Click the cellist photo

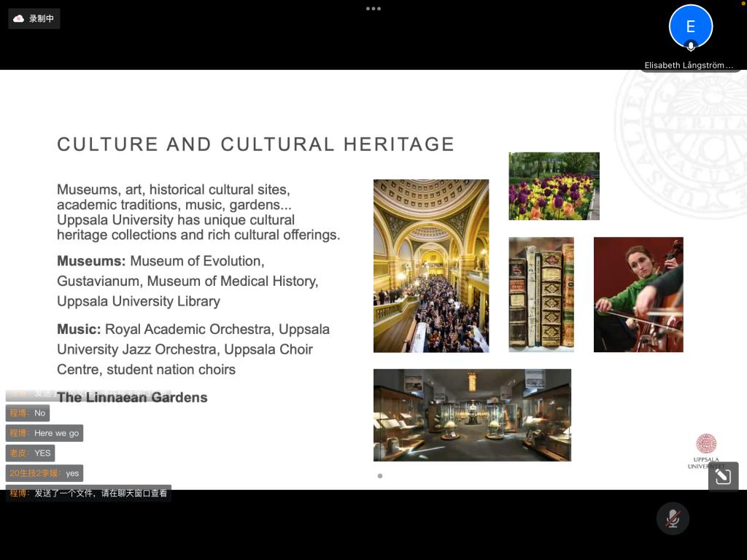[x=638, y=295]
